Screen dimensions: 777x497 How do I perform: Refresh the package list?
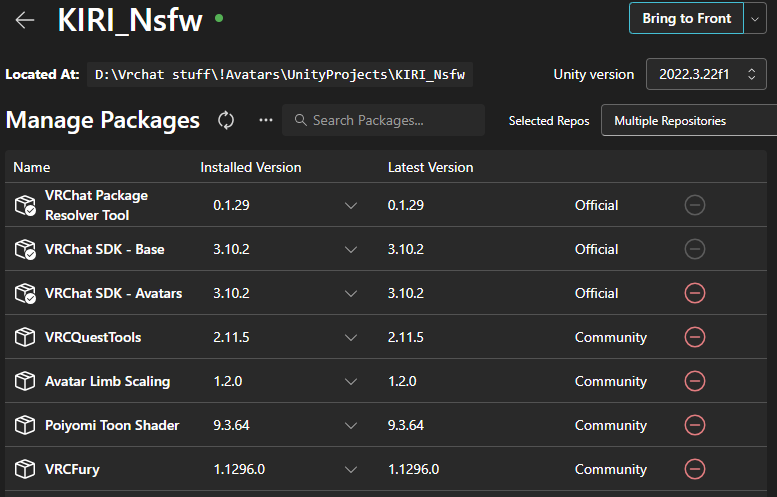pos(226,120)
